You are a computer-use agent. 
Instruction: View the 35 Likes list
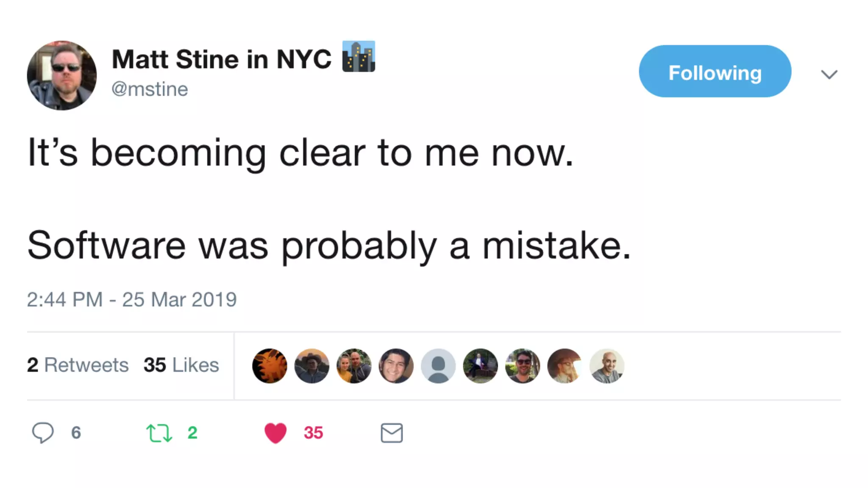181,365
